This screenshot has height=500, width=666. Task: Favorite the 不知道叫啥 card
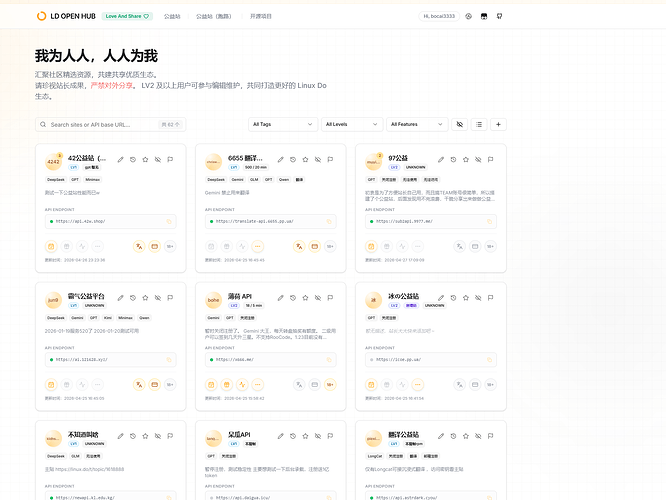click(x=145, y=436)
